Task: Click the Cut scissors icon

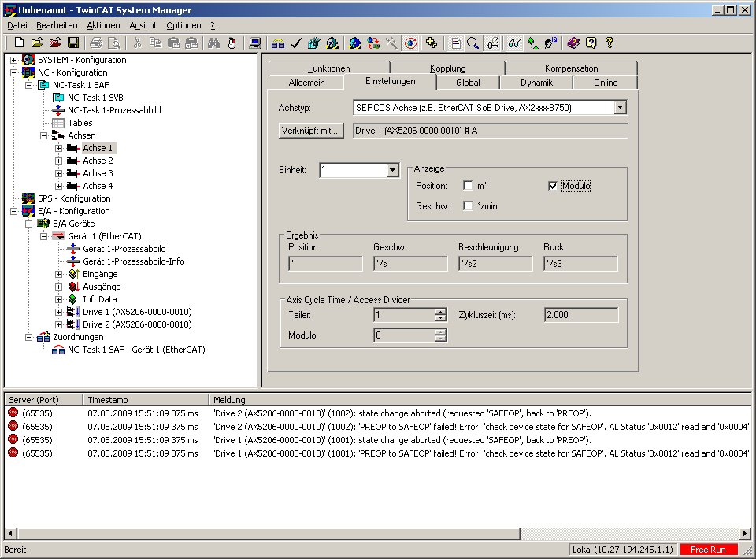Action: tap(137, 43)
